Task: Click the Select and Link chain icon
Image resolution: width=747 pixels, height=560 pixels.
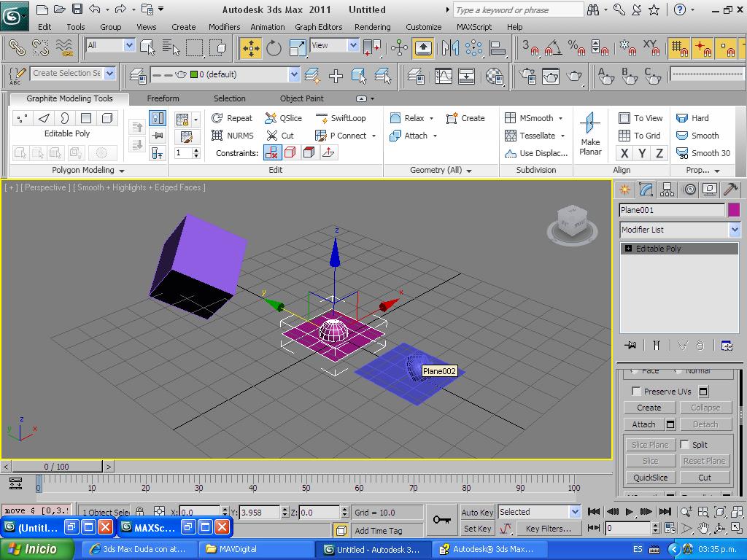Action: tap(18, 47)
